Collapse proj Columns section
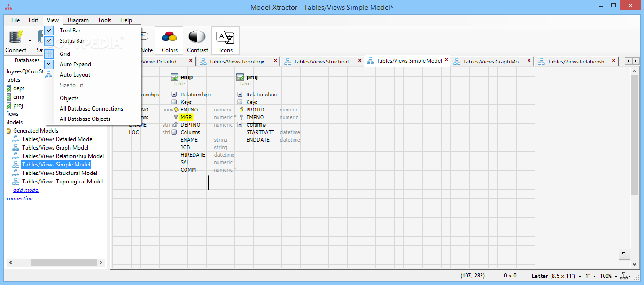644x285 pixels. (x=240, y=125)
